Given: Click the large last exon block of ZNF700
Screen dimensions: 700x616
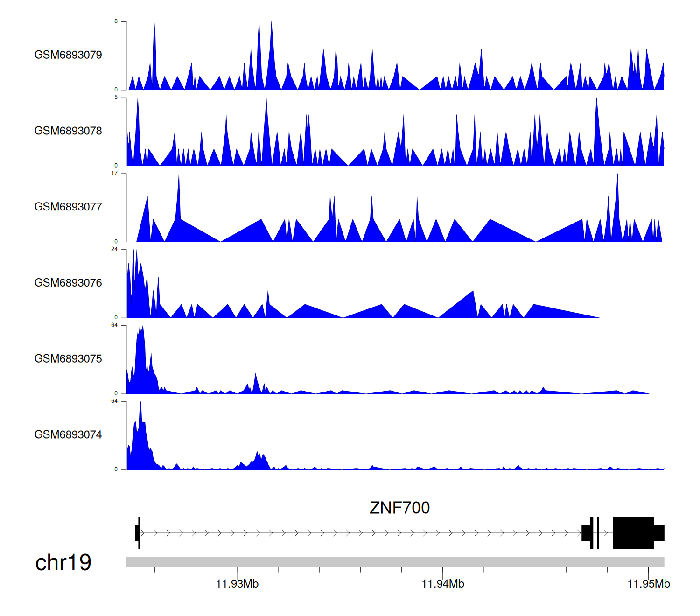Looking at the screenshot, I should pyautogui.click(x=633, y=532).
